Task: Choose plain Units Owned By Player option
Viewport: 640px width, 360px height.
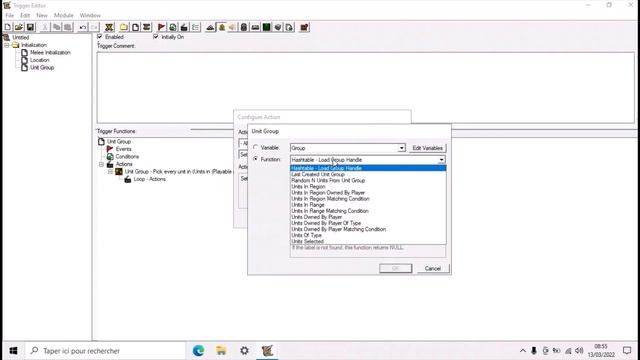Action: coord(368,217)
